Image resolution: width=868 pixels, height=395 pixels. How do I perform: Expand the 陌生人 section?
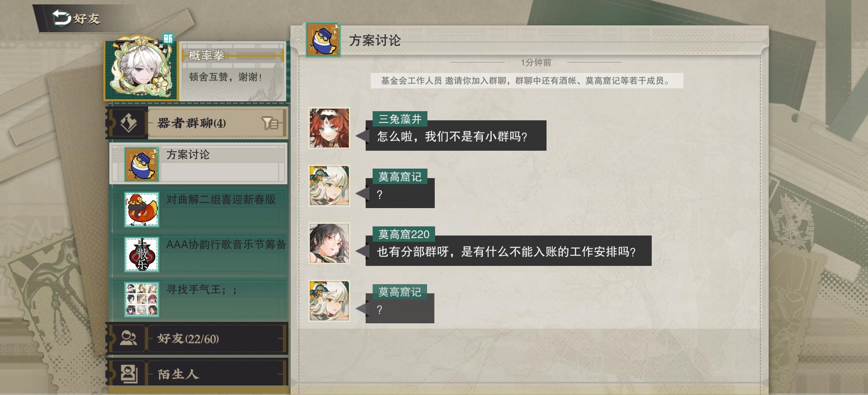[x=197, y=374]
